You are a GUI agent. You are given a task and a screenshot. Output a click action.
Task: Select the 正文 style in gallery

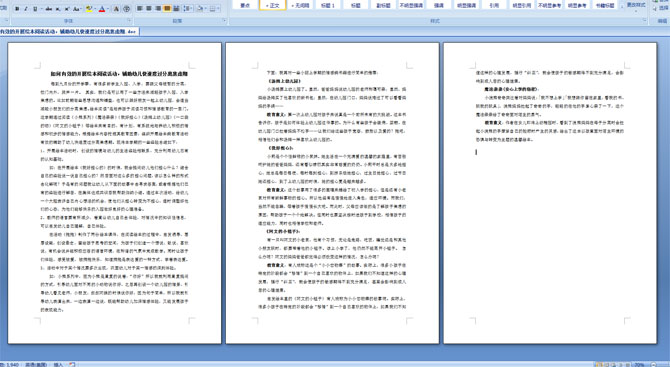point(272,5)
